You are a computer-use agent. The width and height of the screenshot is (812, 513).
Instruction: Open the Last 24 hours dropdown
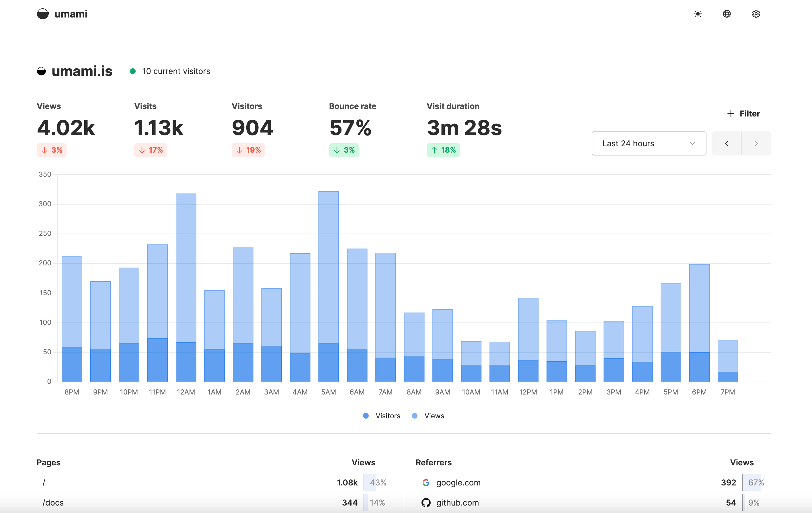click(x=649, y=143)
